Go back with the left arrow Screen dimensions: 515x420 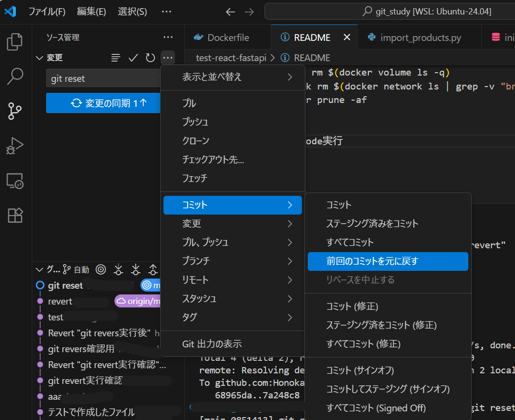click(230, 12)
